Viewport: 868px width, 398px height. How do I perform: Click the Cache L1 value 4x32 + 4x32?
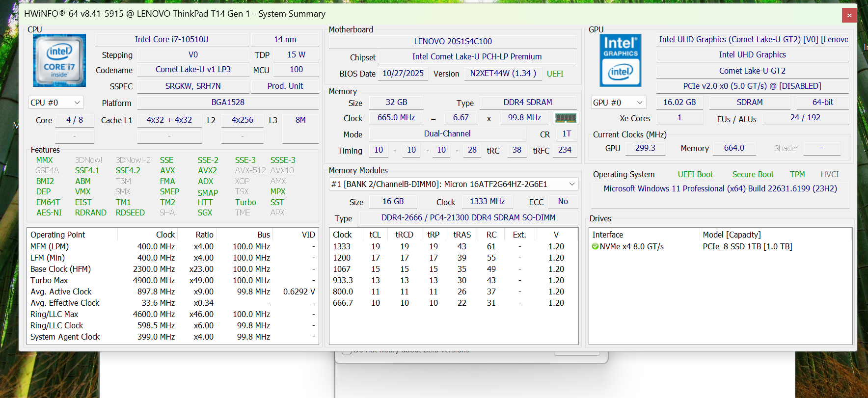point(169,120)
